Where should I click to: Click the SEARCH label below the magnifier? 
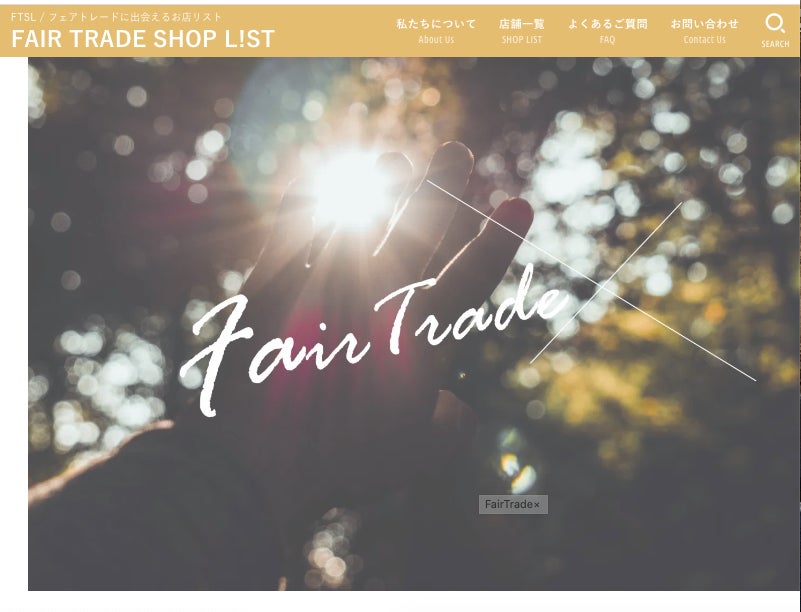tap(775, 44)
